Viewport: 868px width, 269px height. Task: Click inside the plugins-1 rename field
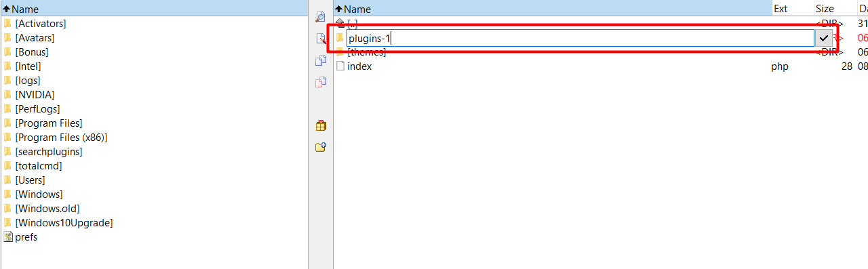click(580, 38)
